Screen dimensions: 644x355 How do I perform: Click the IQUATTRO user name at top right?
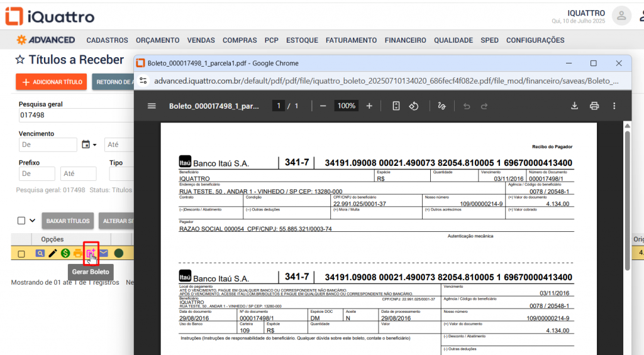[586, 13]
